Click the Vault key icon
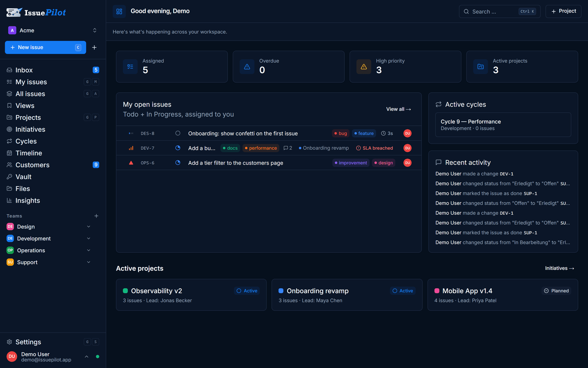This screenshot has width=588, height=368. coord(9,177)
